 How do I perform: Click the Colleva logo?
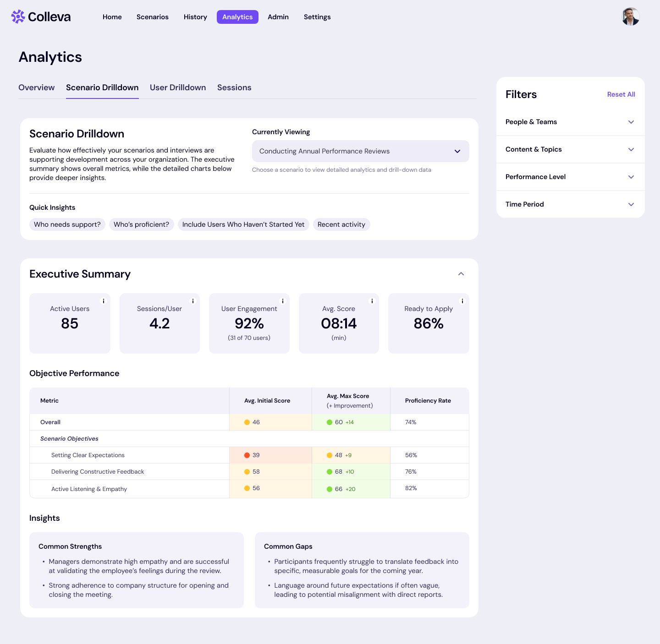[40, 16]
